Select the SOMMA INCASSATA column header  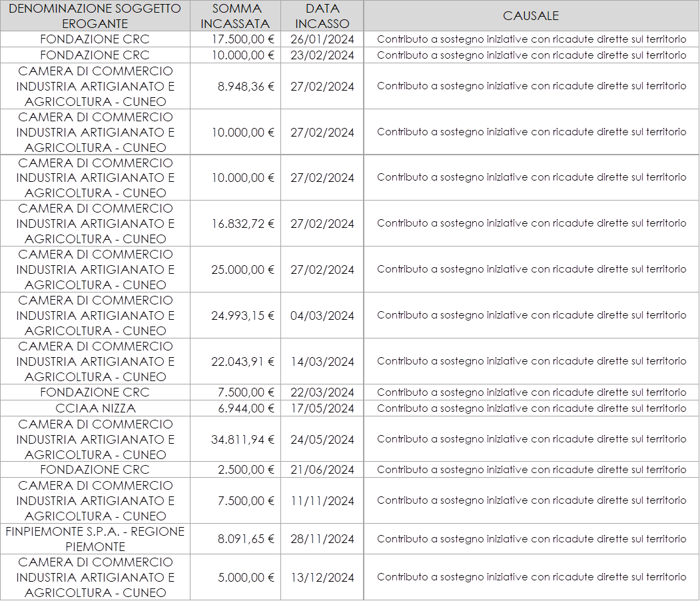236,16
